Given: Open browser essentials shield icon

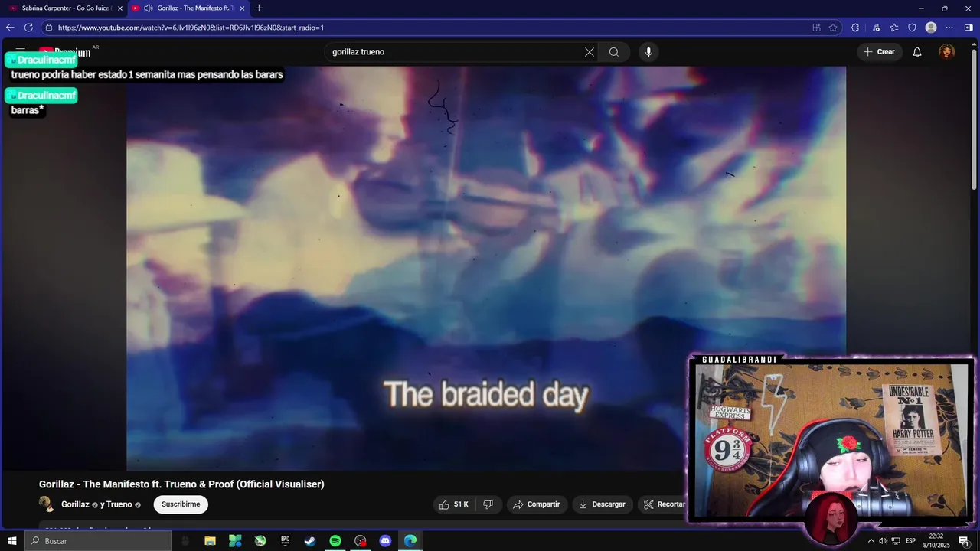Looking at the screenshot, I should (x=912, y=28).
